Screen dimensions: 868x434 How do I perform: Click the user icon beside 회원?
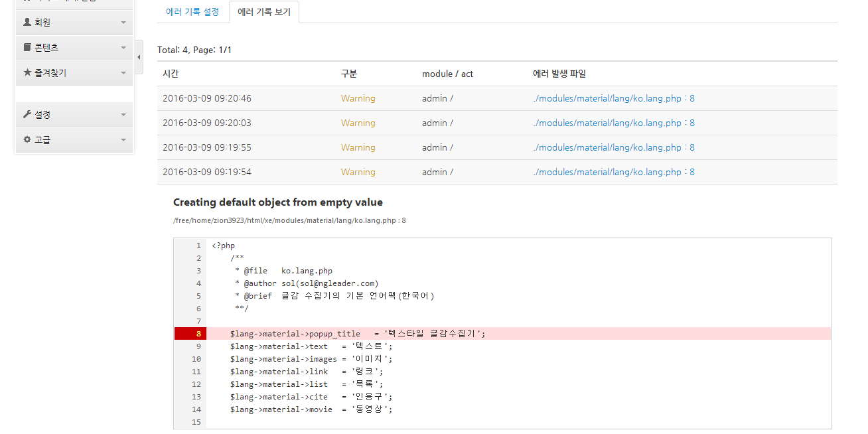(27, 23)
